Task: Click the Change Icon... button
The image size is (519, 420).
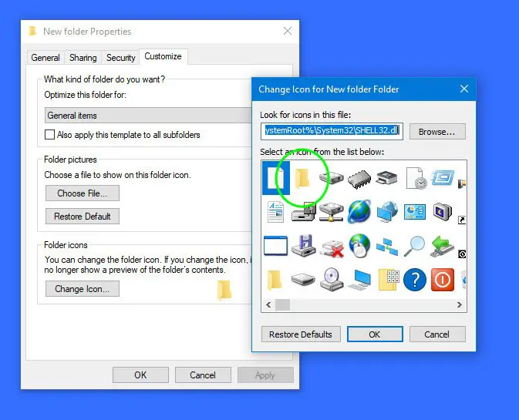Action: coord(82,289)
